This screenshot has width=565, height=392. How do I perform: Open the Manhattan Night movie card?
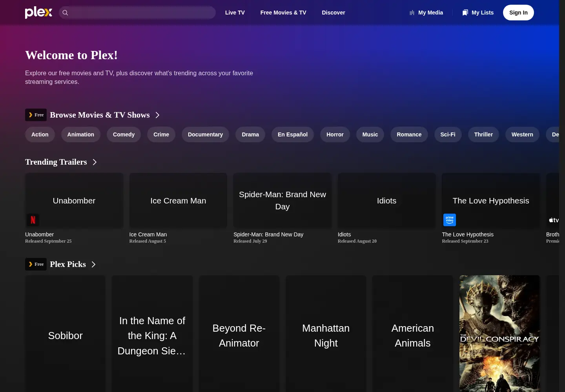[x=326, y=334]
